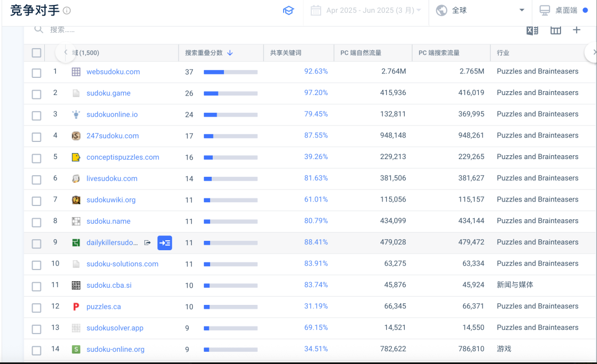Screen dimensions: 597x364
Task: Check the websudoku.com row checkbox
Action: pyautogui.click(x=36, y=73)
